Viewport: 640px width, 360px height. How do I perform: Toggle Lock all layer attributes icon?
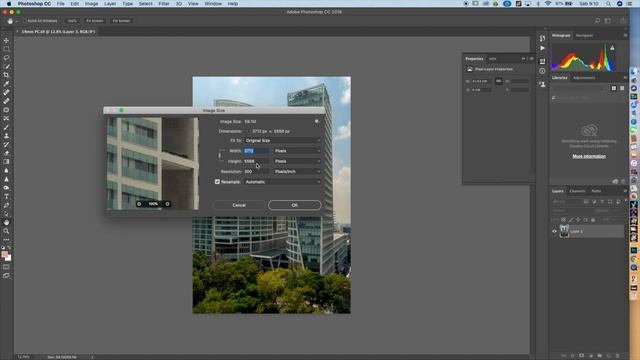pyautogui.click(x=593, y=220)
